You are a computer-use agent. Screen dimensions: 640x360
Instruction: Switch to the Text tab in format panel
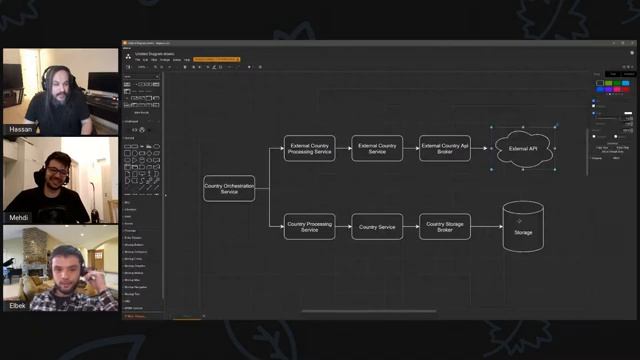pos(613,74)
